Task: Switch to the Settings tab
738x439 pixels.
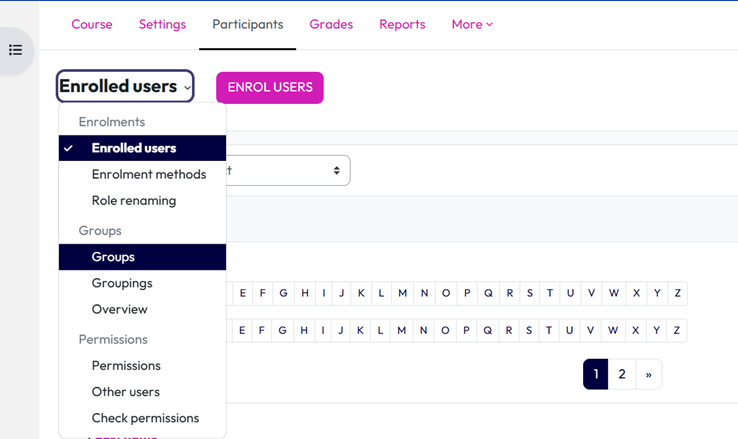Action: pyautogui.click(x=162, y=24)
